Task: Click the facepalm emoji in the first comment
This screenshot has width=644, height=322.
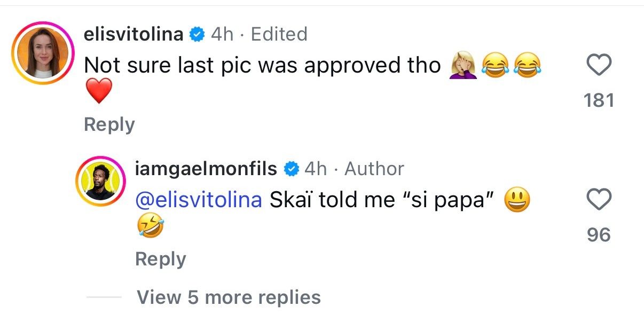Action: [463, 66]
